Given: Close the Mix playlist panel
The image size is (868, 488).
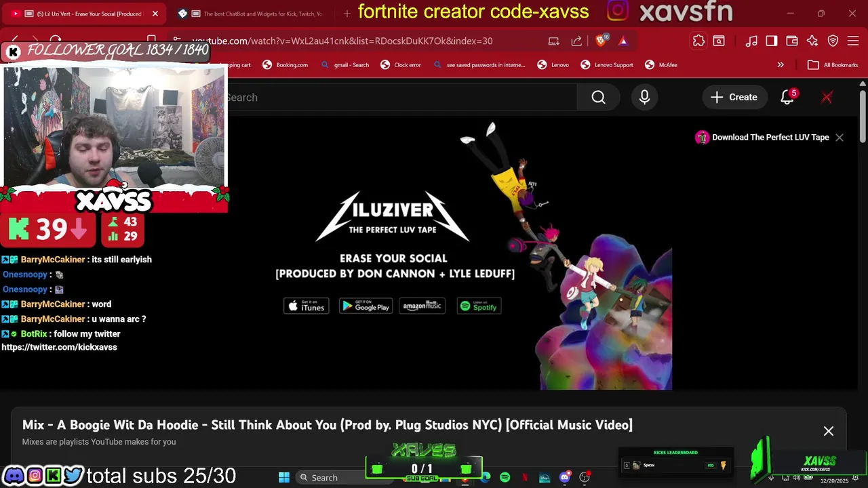Looking at the screenshot, I should pyautogui.click(x=829, y=431).
